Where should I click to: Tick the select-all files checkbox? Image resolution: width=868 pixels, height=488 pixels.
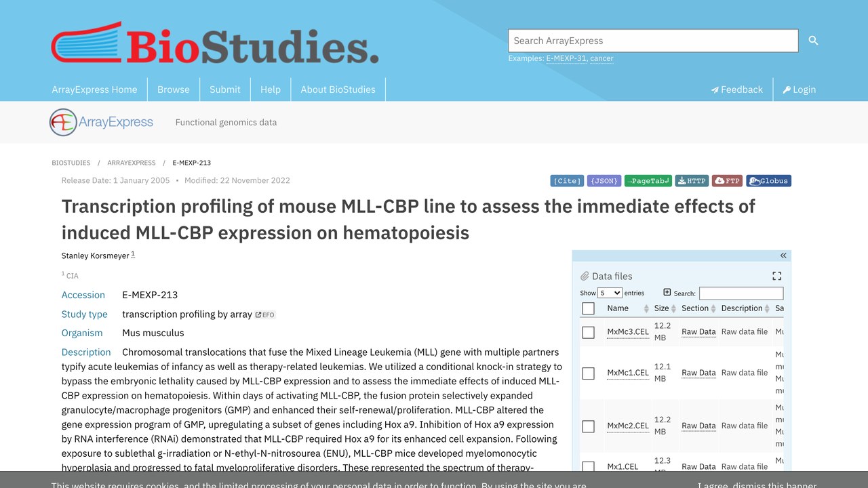(x=588, y=308)
